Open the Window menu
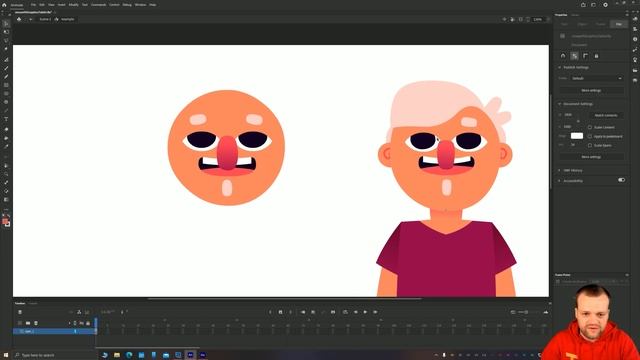This screenshot has width=640, height=360. [x=140, y=5]
